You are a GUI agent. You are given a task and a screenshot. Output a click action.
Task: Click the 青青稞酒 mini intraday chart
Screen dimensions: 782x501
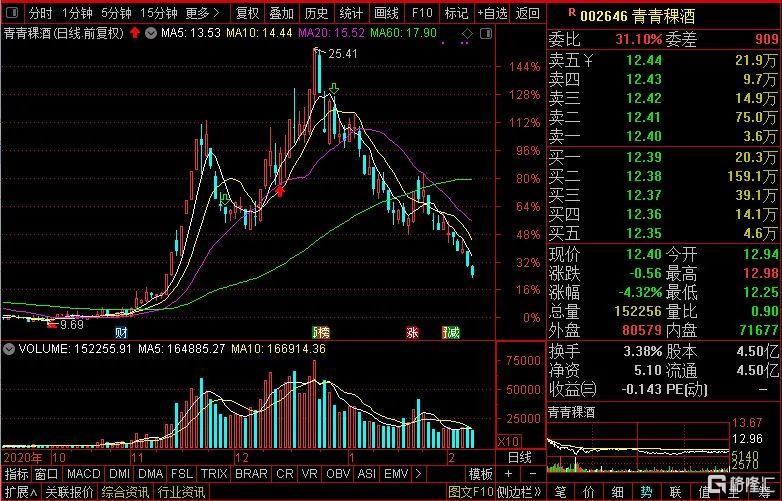point(638,446)
